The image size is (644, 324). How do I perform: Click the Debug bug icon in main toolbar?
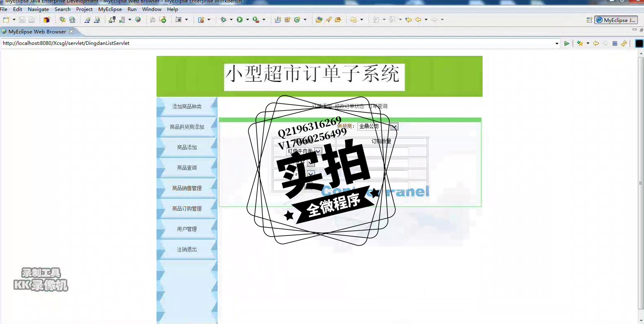[223, 20]
